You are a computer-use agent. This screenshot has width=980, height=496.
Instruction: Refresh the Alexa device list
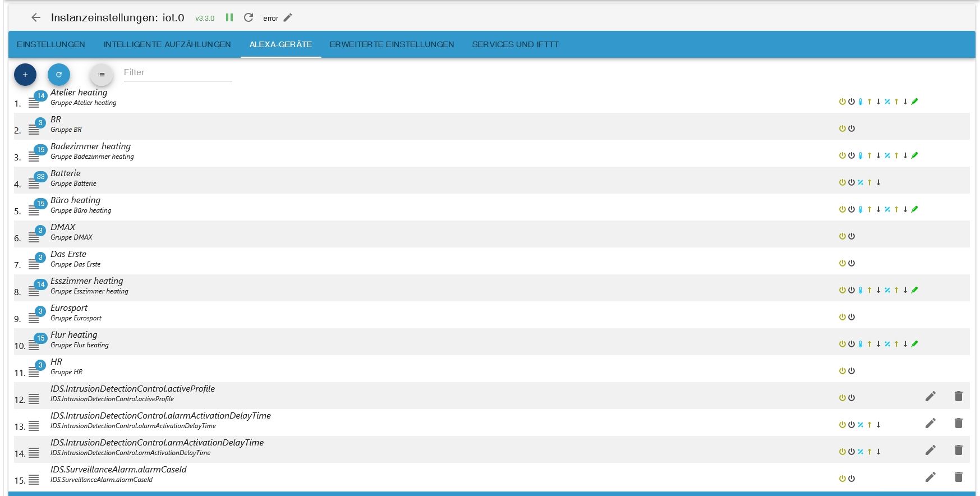(59, 75)
